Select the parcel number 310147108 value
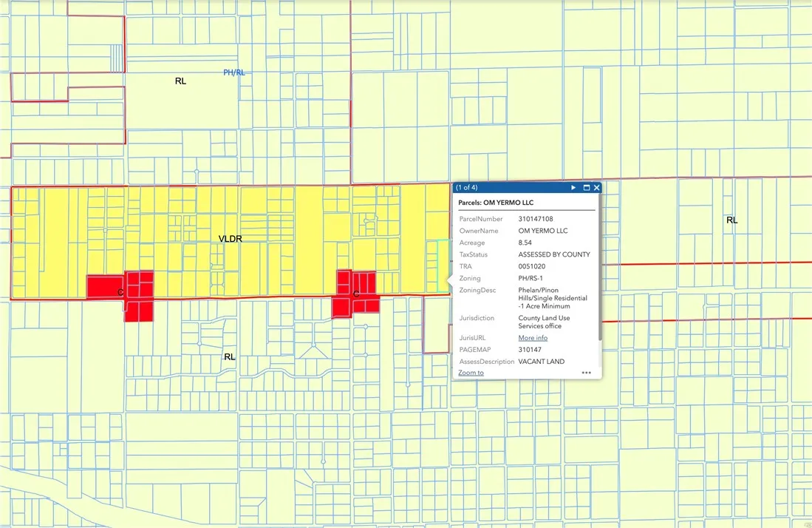The height and width of the screenshot is (528, 812). point(536,219)
